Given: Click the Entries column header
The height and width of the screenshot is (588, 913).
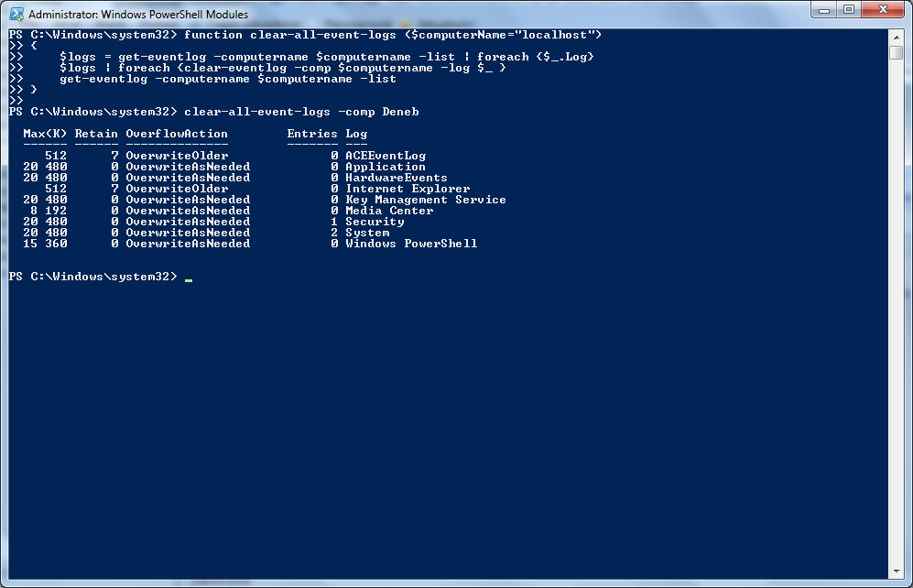Looking at the screenshot, I should (312, 134).
